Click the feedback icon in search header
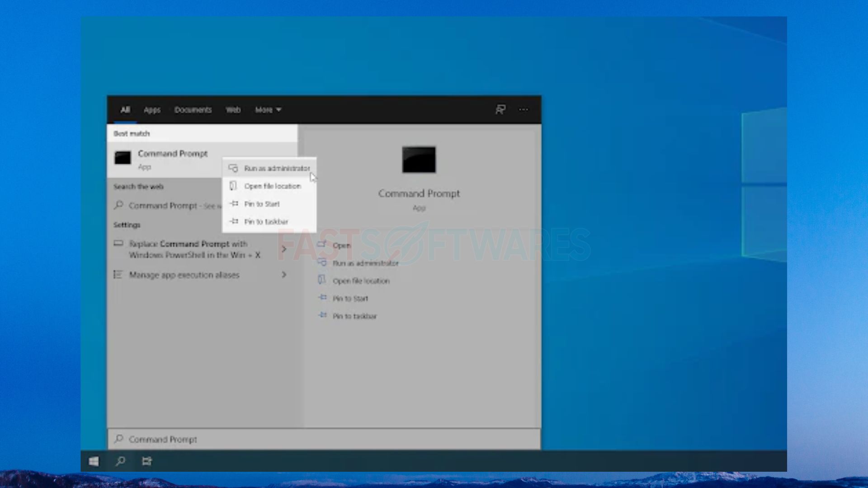The height and width of the screenshot is (488, 868). point(500,109)
